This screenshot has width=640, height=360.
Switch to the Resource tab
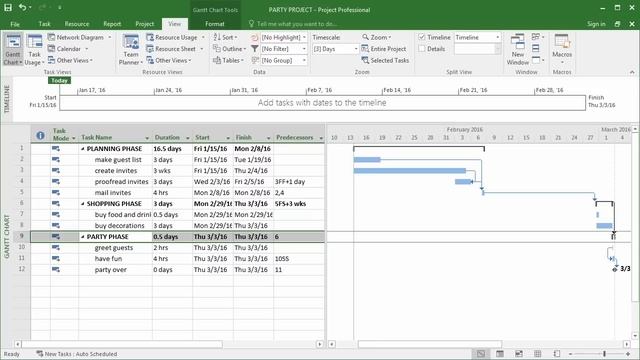pos(77,24)
